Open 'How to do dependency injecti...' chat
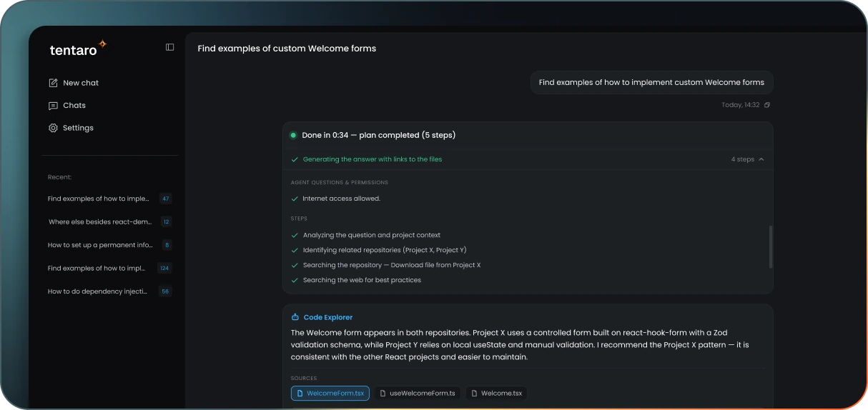868x410 pixels. [109, 291]
